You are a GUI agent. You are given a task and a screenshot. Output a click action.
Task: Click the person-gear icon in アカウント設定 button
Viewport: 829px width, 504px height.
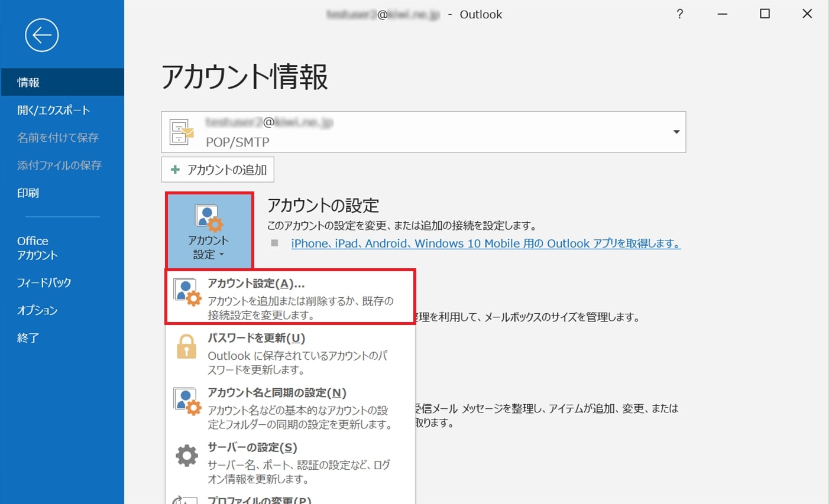click(209, 218)
